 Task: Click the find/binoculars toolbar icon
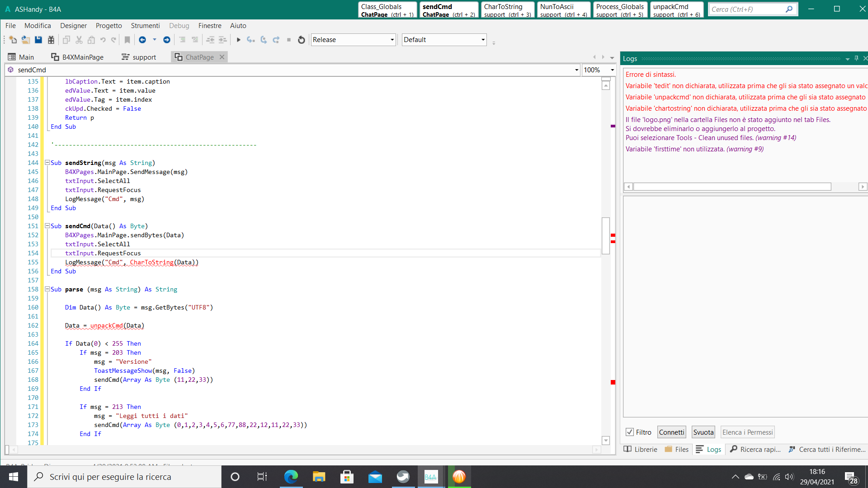(51, 40)
